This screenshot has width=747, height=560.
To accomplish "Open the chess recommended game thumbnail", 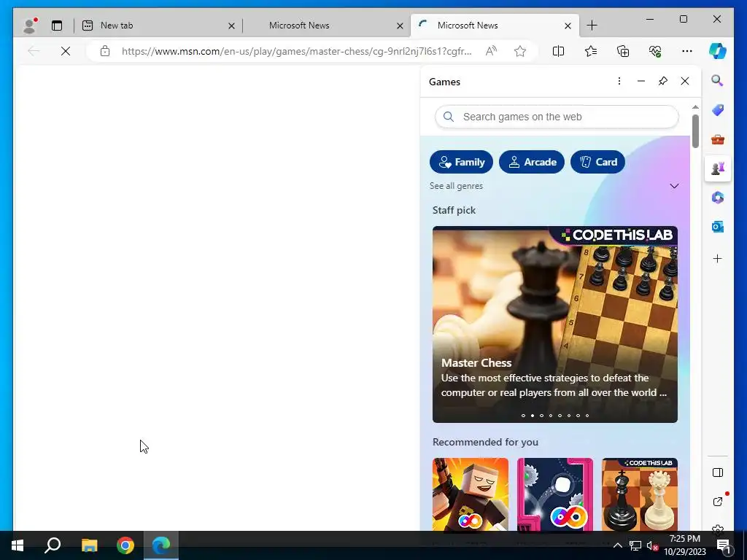I will pyautogui.click(x=640, y=494).
